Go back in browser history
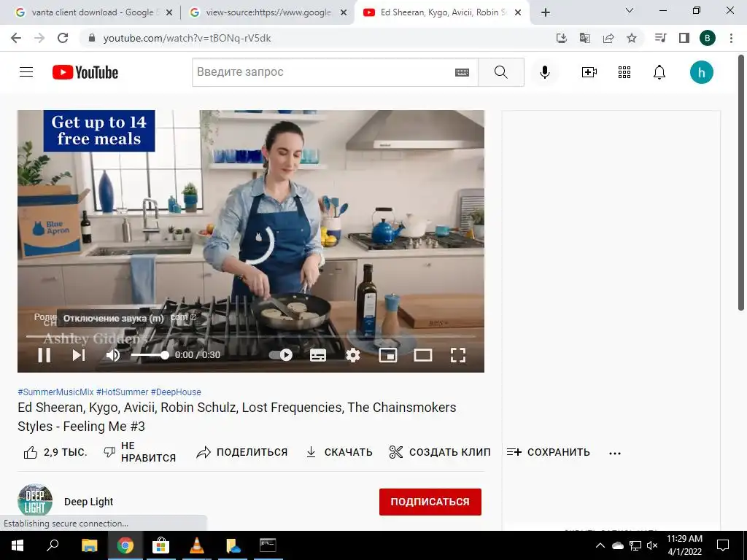Viewport: 747px width, 560px height. (16, 38)
